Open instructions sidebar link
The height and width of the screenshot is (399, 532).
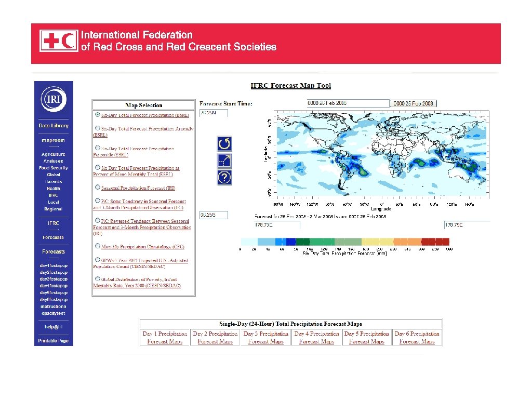coord(54,307)
